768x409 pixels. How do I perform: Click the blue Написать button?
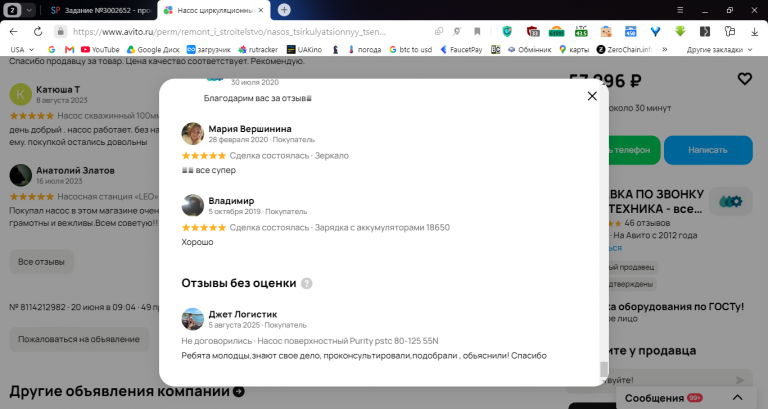pyautogui.click(x=708, y=150)
